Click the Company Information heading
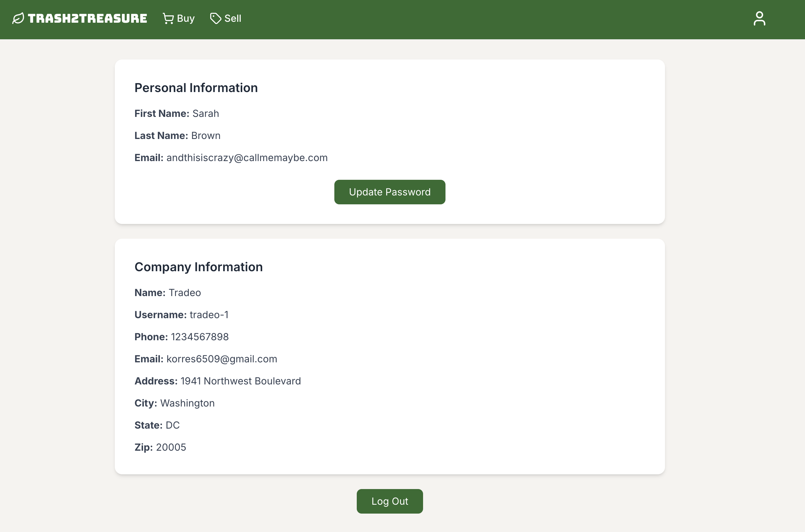 click(198, 267)
